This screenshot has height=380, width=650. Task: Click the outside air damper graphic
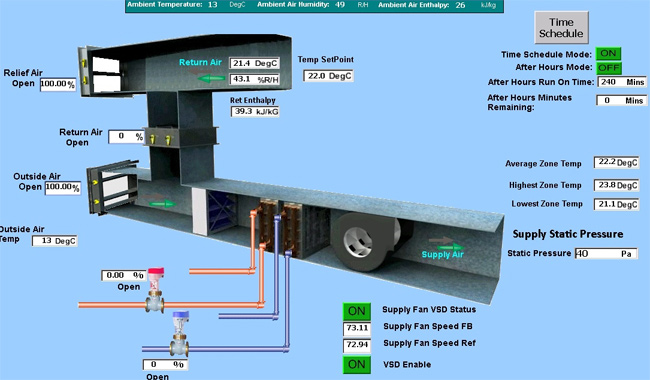[x=112, y=189]
